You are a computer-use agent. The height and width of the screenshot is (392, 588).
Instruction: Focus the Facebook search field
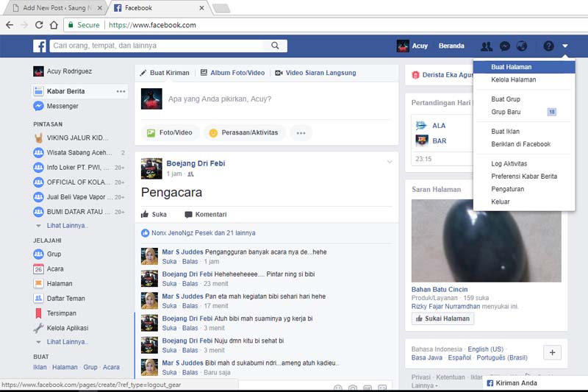(x=157, y=46)
